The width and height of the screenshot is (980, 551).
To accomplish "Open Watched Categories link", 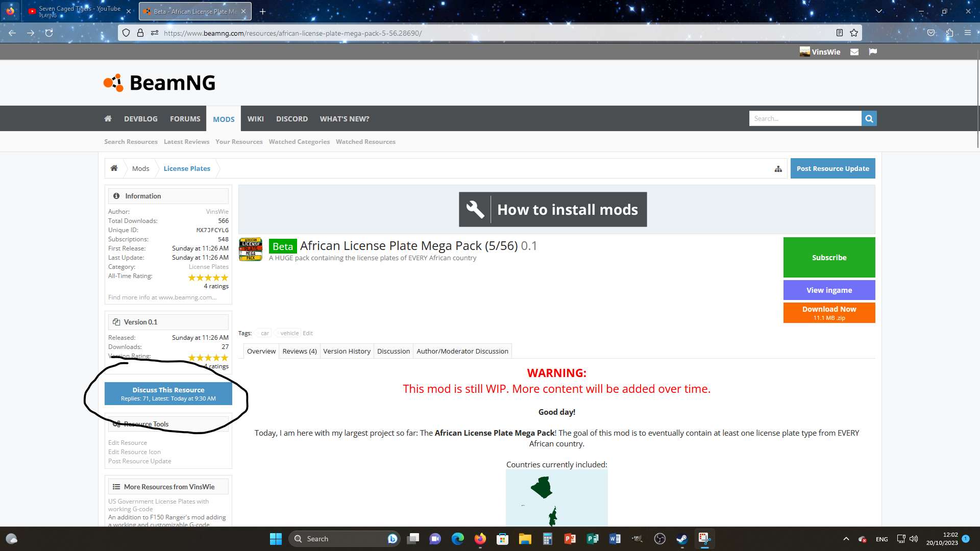I will click(x=299, y=142).
